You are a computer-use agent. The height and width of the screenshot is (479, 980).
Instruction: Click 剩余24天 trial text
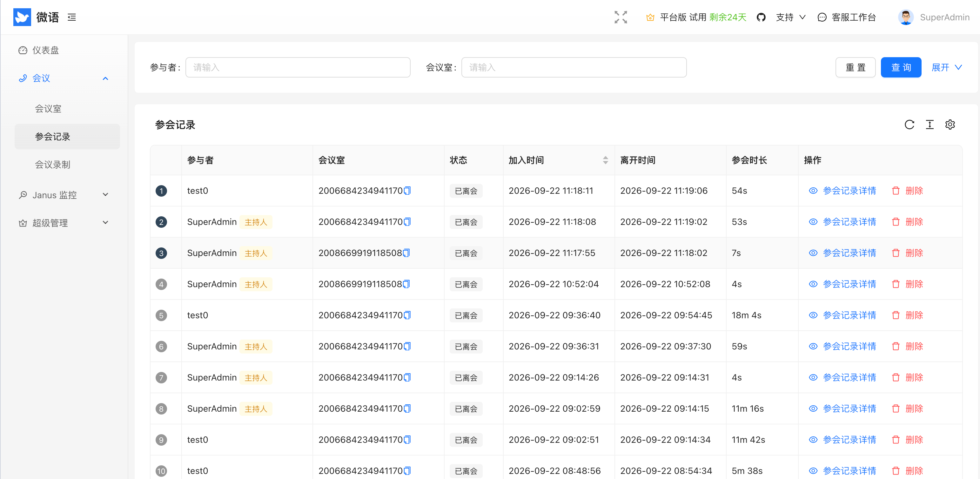[728, 17]
